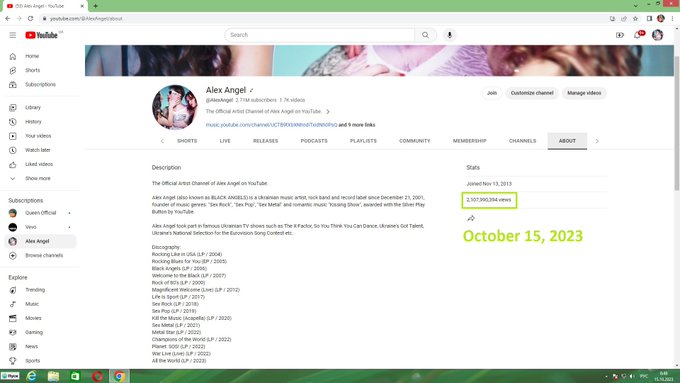
Task: Switch to the Shorts tab
Action: [187, 141]
